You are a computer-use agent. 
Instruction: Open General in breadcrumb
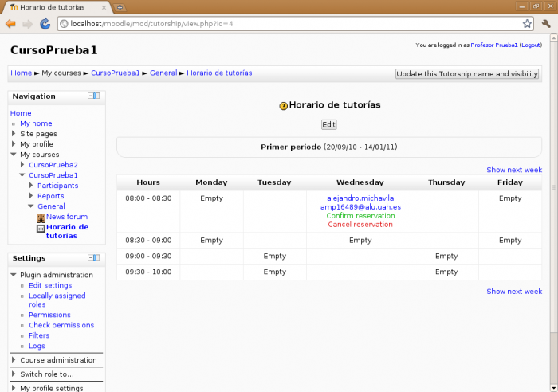pyautogui.click(x=163, y=73)
